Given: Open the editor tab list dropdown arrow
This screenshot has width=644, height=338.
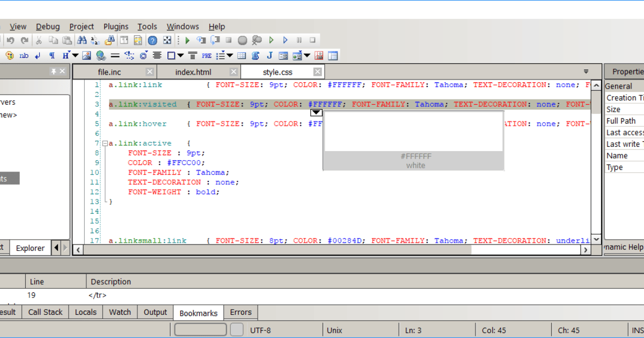Looking at the screenshot, I should point(586,71).
